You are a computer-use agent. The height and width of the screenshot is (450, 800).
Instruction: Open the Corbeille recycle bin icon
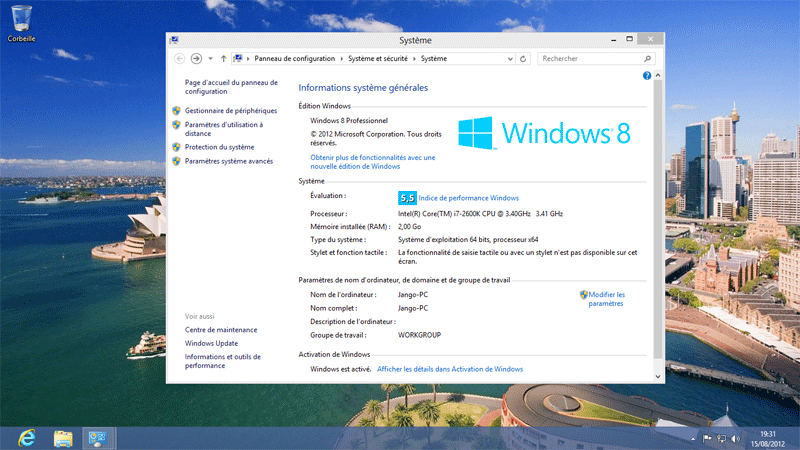click(x=21, y=23)
